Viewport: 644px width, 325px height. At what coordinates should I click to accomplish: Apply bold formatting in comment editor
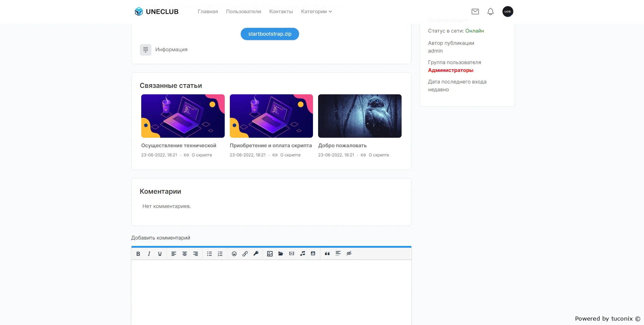(x=138, y=254)
